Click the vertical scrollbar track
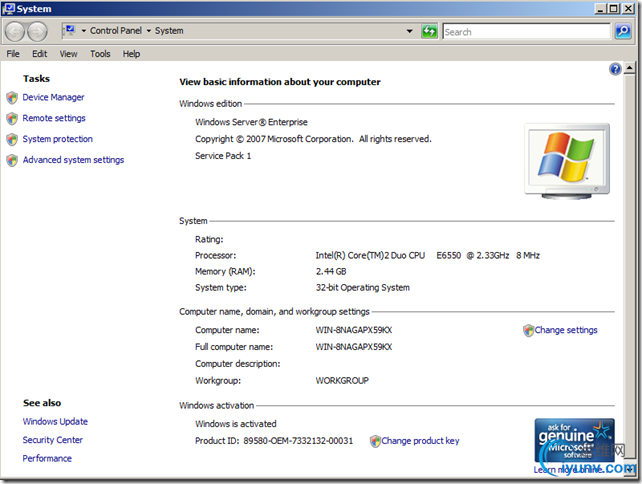This screenshot has height=484, width=642. click(x=629, y=268)
